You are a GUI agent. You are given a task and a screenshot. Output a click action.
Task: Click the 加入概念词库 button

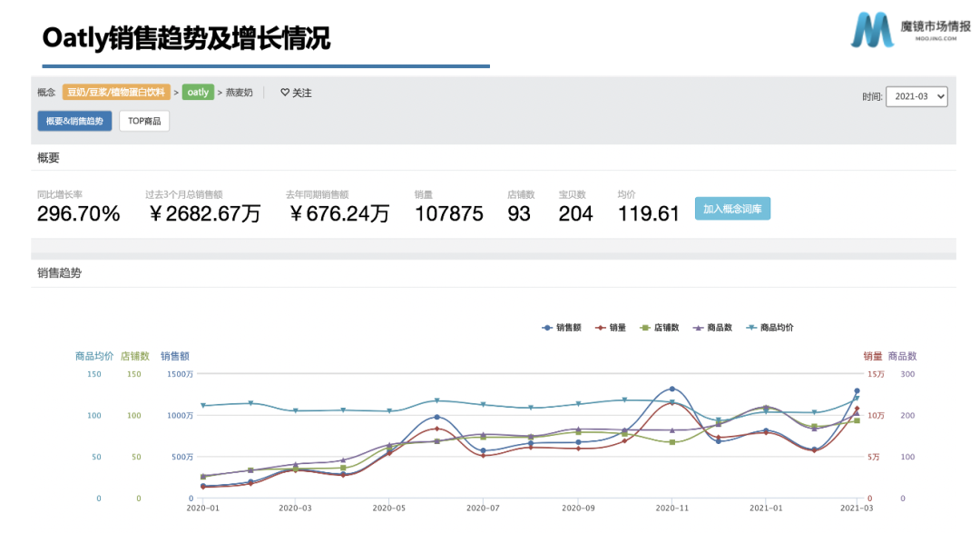click(732, 209)
